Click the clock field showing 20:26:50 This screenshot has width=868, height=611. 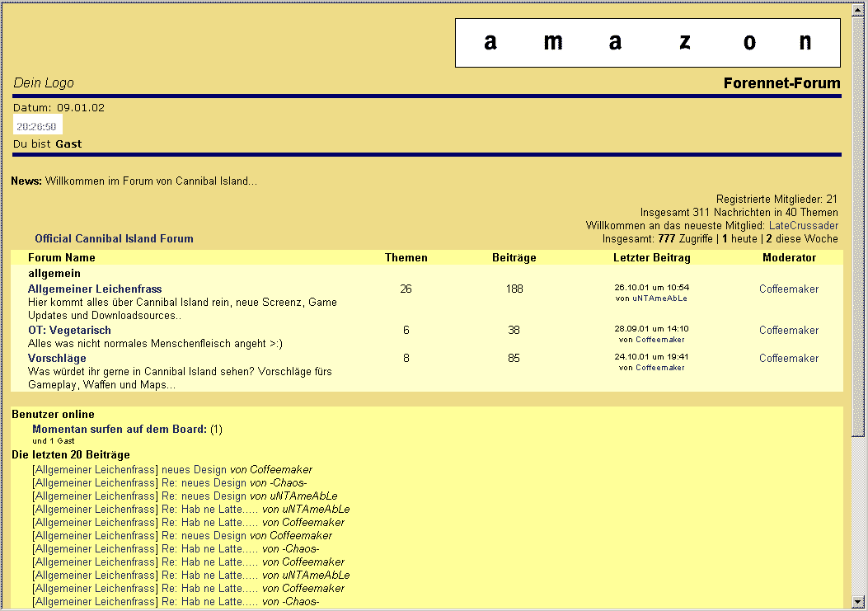(38, 125)
